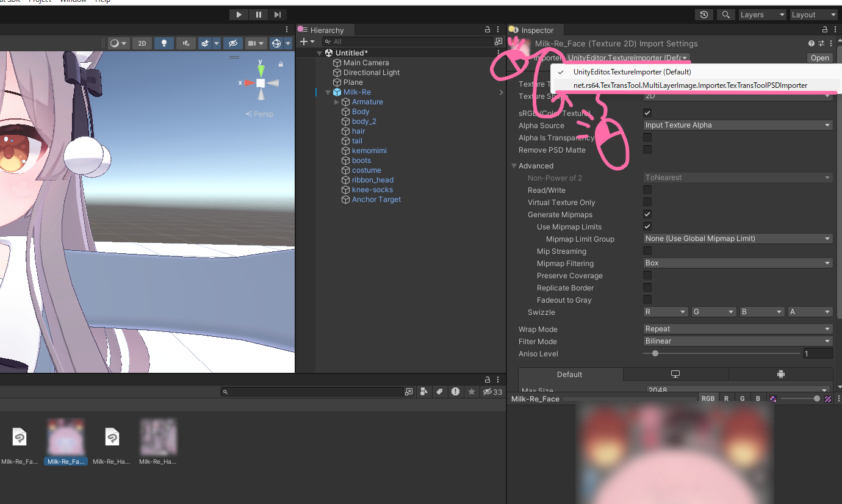
Task: Select the kemomimi object in Hierarchy
Action: (x=369, y=151)
